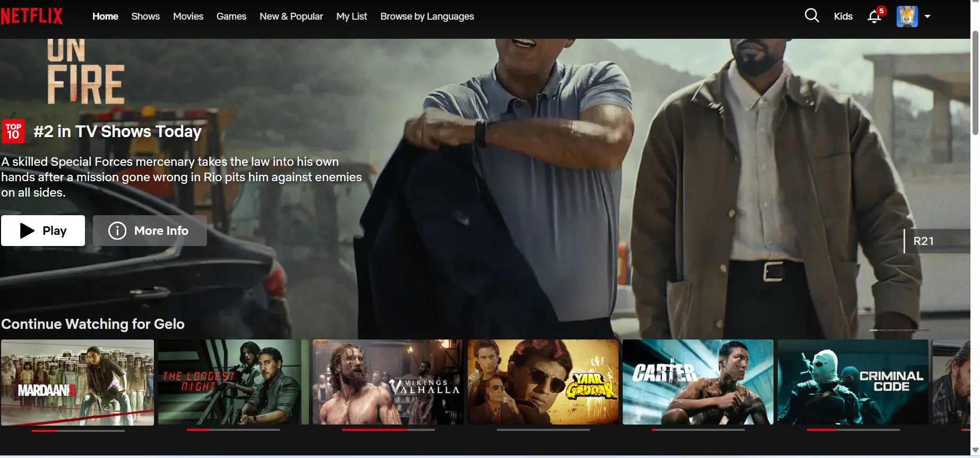Screen dimensions: 980x458
Task: Click the Mardaani 3 progress bar
Action: [78, 431]
